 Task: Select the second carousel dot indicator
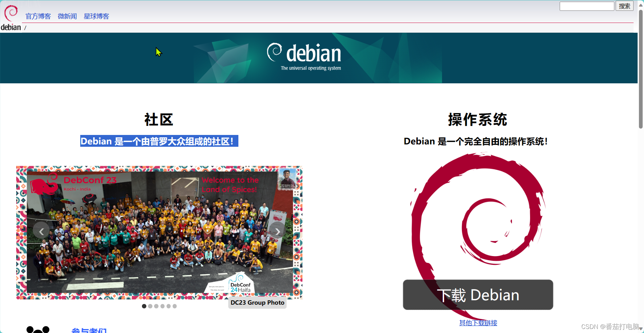point(150,306)
